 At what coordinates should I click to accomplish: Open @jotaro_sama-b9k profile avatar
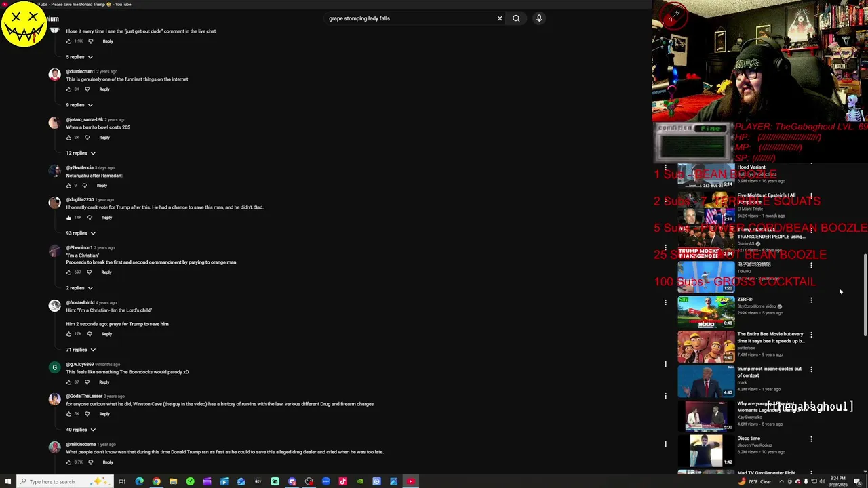pyautogui.click(x=54, y=123)
